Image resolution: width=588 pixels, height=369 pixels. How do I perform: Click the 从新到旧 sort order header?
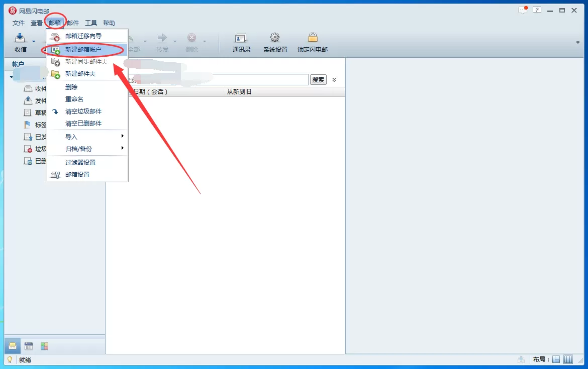click(284, 92)
